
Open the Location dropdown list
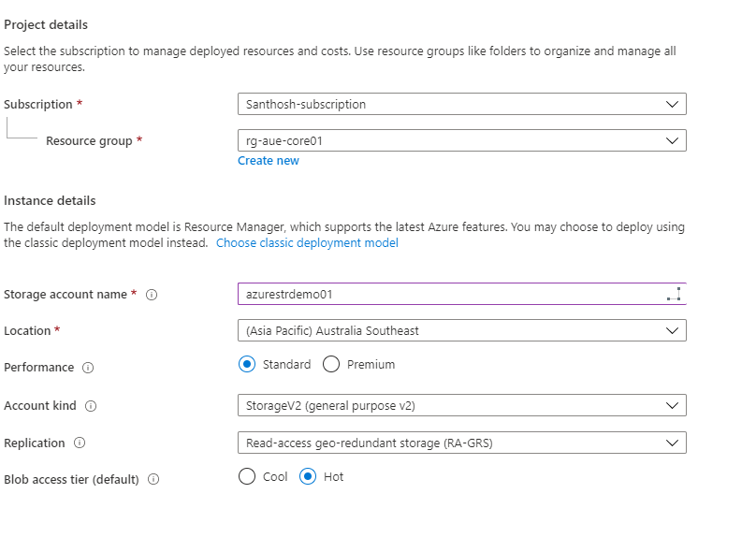[462, 330]
